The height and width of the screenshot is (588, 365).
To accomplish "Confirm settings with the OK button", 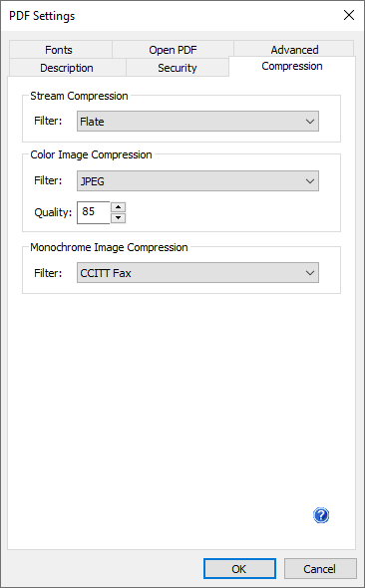I will click(x=239, y=569).
